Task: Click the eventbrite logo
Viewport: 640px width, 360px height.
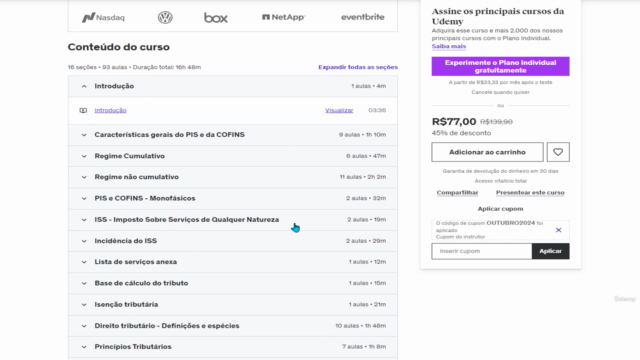Action: point(362,17)
